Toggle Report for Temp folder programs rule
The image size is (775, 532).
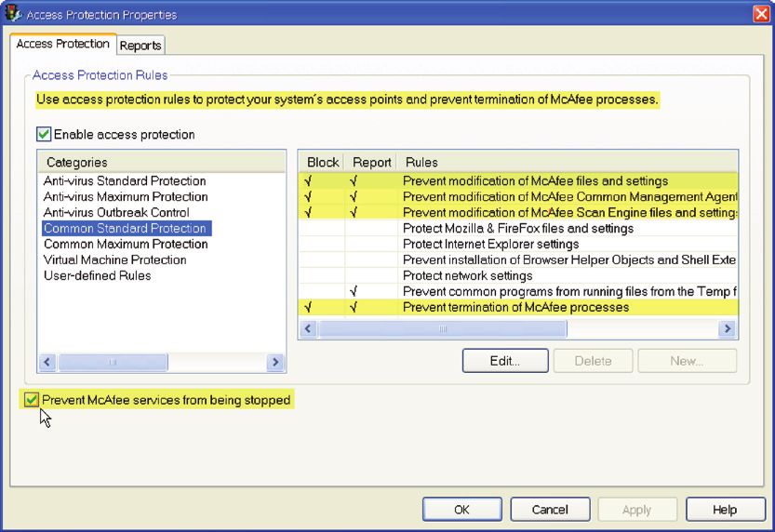click(354, 291)
